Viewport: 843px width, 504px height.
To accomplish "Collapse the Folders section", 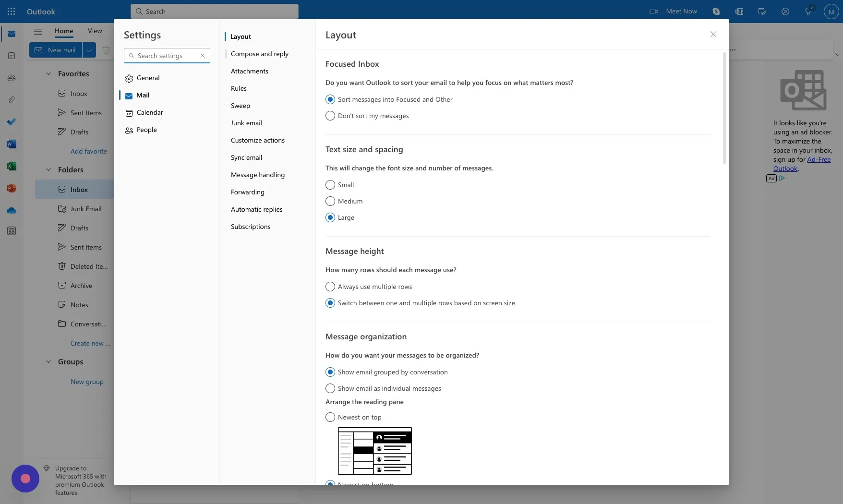I will pos(48,169).
